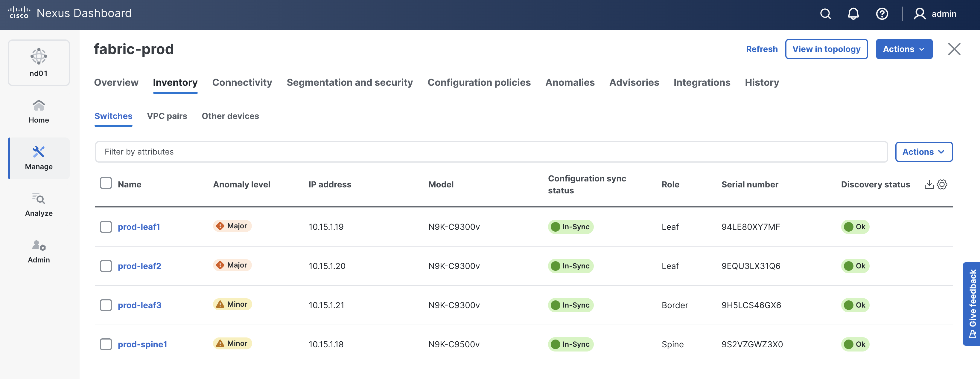This screenshot has width=980, height=379.
Task: Open table column settings gear icon
Action: pos(942,184)
